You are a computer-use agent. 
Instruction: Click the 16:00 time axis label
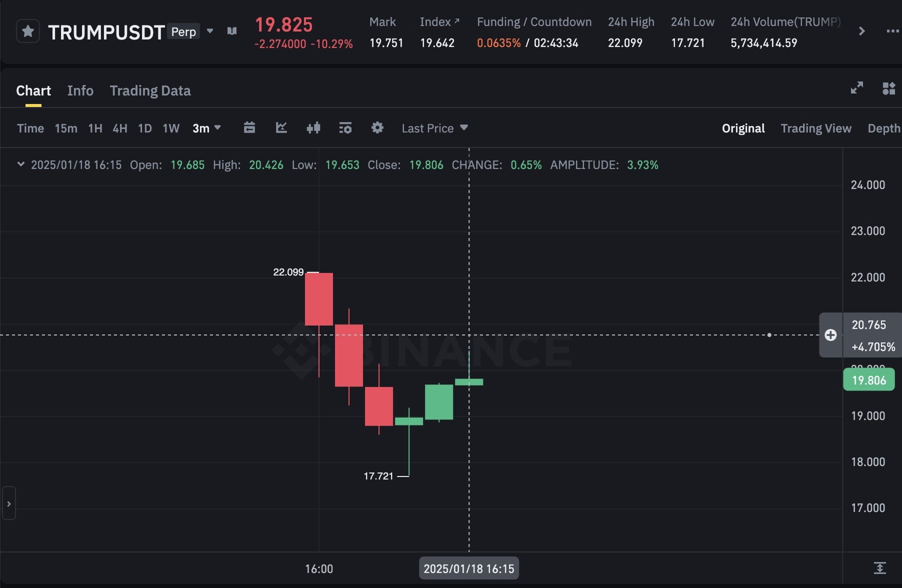pyautogui.click(x=319, y=569)
